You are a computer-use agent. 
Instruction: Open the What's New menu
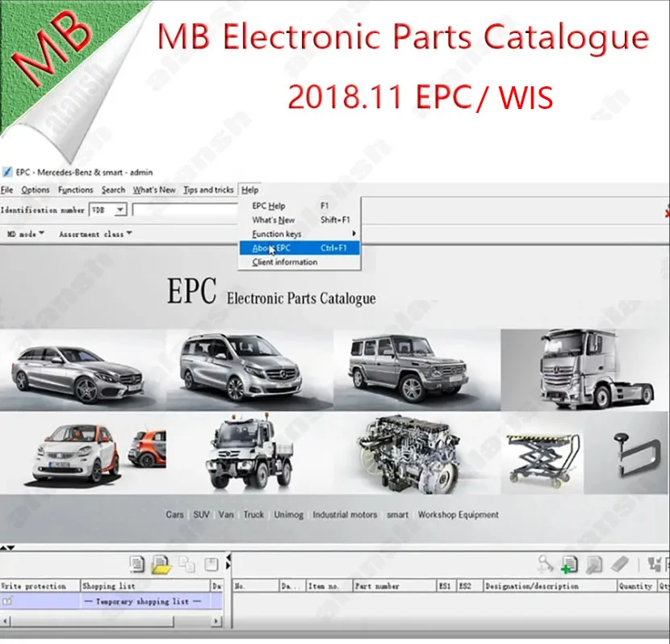[154, 190]
